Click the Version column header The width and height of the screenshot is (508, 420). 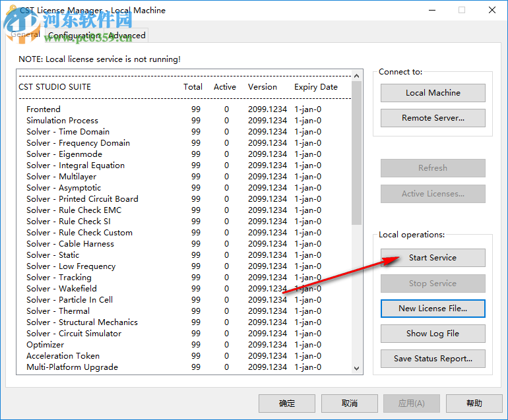[263, 87]
